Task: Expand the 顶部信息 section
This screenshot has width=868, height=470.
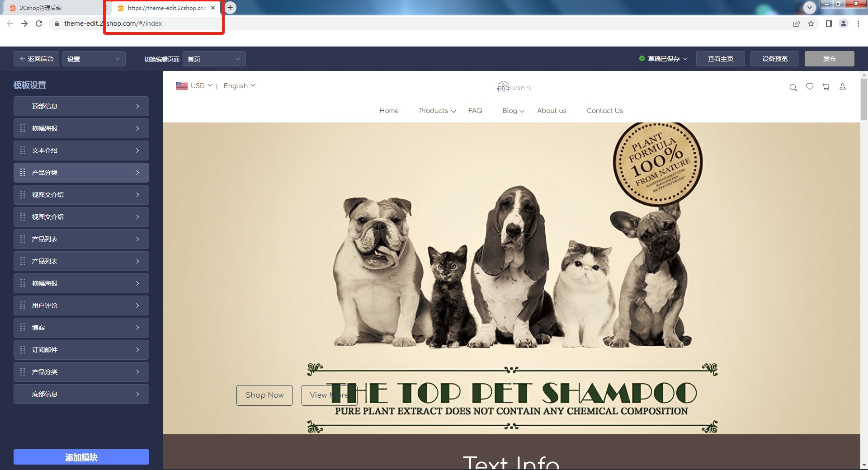Action: pyautogui.click(x=81, y=106)
